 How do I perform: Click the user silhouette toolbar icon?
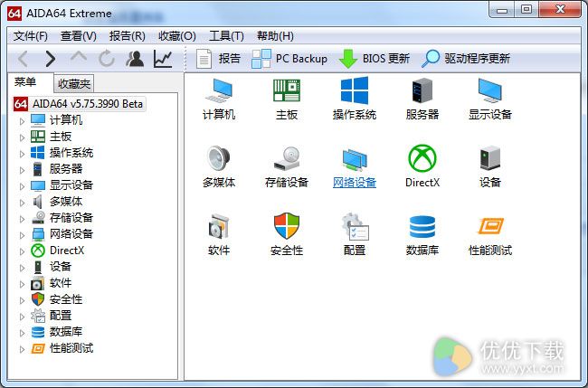(135, 59)
